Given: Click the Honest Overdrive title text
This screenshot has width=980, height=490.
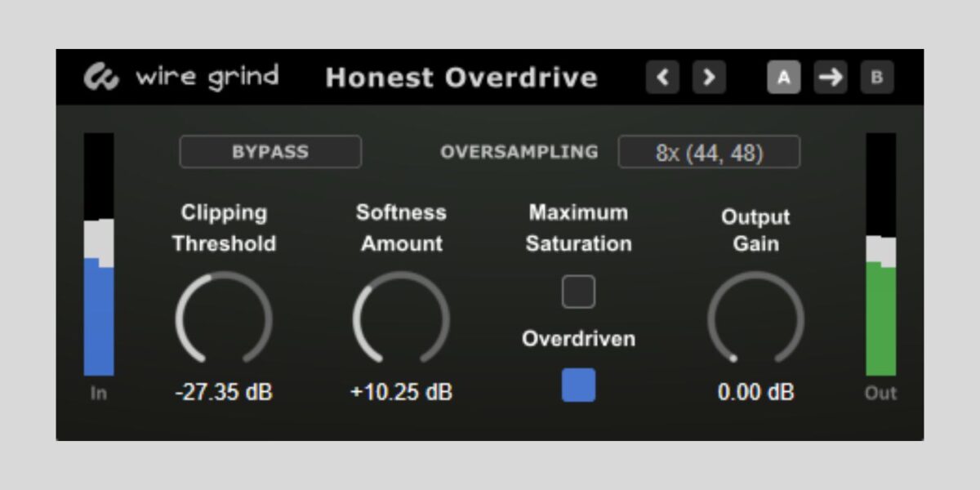Looking at the screenshot, I should 461,78.
